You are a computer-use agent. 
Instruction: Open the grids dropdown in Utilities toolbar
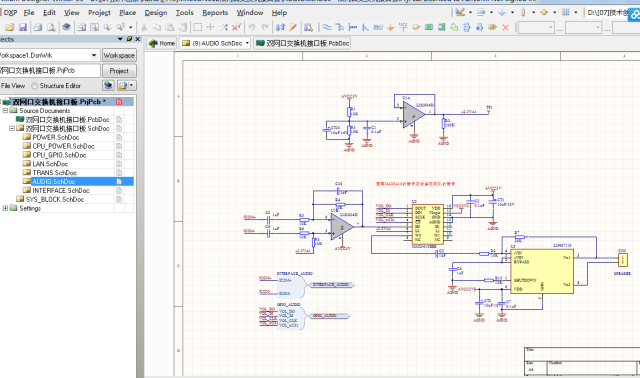576,13
